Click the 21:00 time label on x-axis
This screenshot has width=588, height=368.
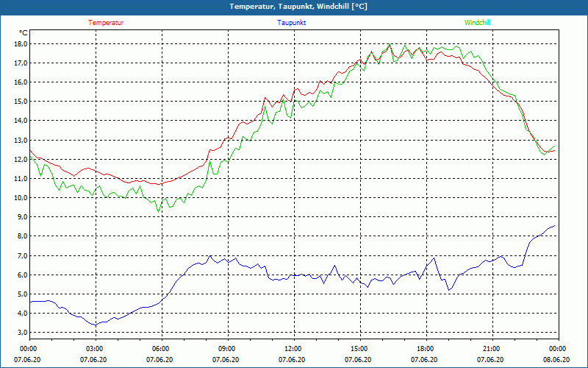491,349
